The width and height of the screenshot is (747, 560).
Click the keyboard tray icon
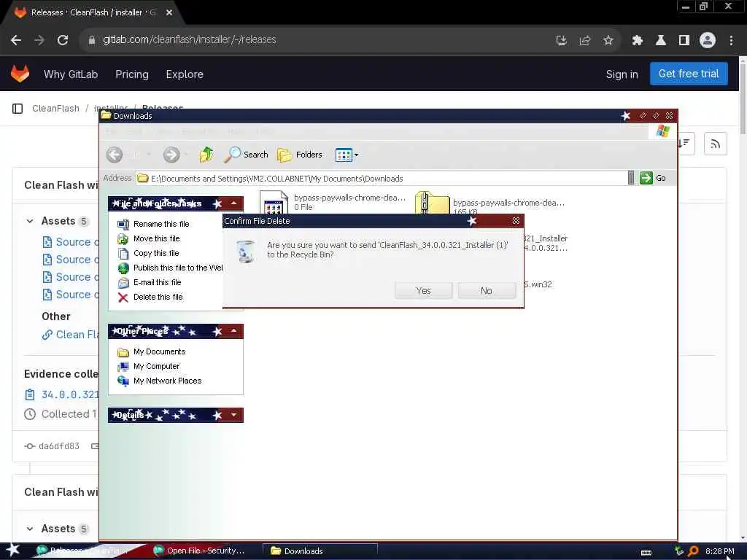(x=646, y=553)
